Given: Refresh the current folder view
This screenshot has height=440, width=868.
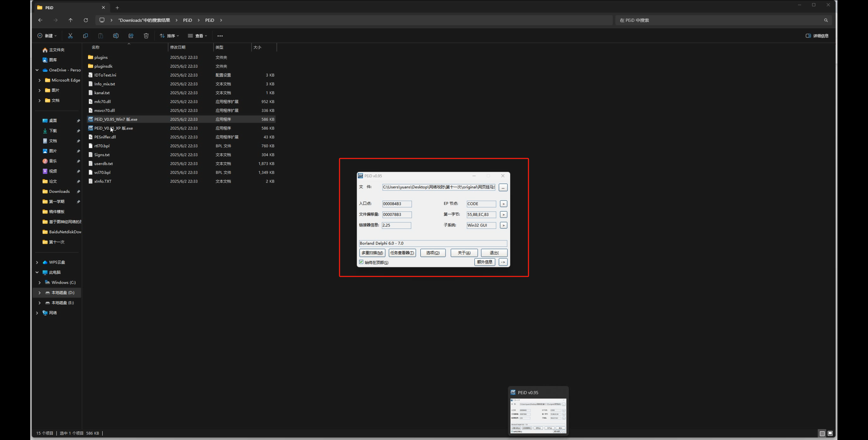Looking at the screenshot, I should click(x=86, y=20).
